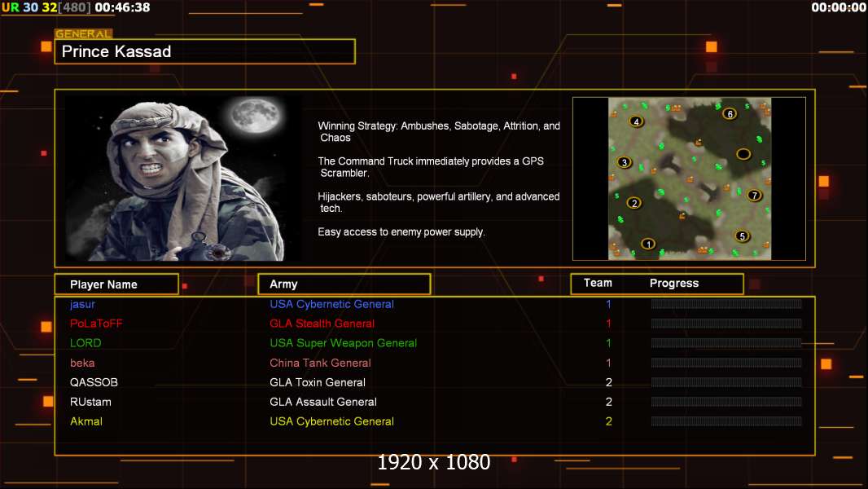
Task: Click 'Easy access to enemy power supply' text
Action: tap(401, 232)
